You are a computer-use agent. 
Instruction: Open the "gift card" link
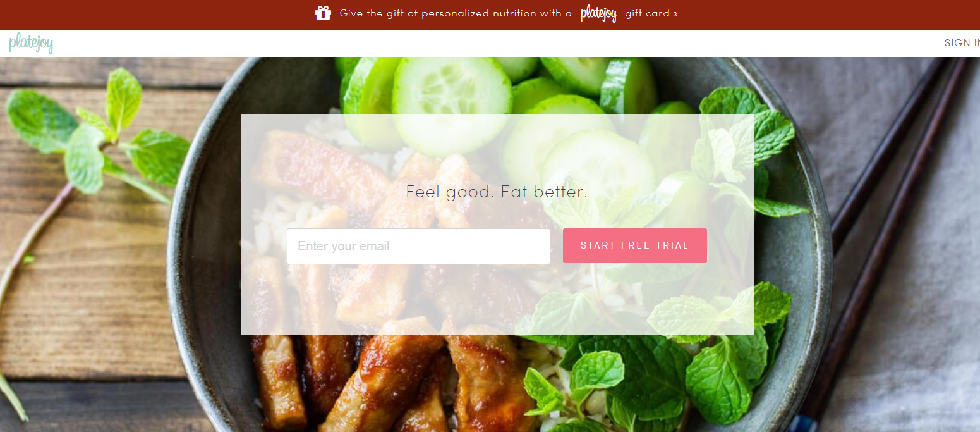point(647,13)
